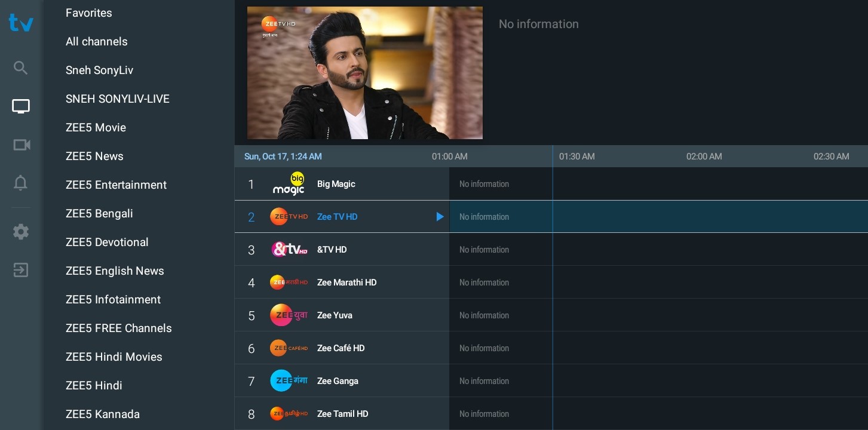This screenshot has height=430, width=868.
Task: Click channel number 8
Action: coord(251,414)
